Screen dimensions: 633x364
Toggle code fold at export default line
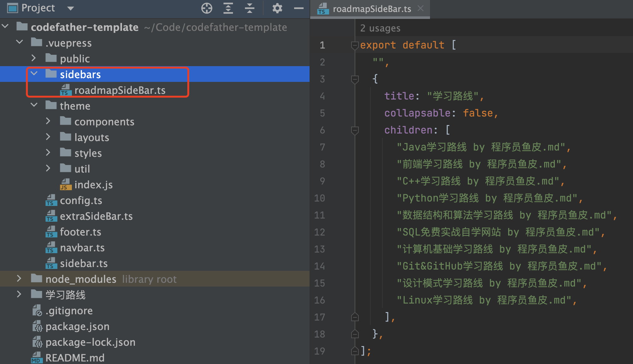click(355, 45)
